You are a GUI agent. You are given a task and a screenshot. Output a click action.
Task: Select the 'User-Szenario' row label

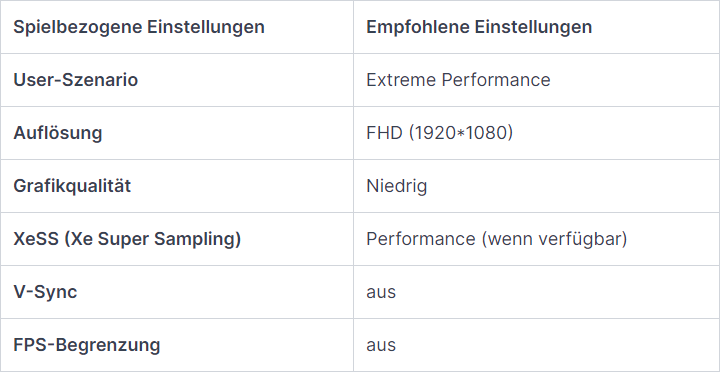click(x=177, y=80)
